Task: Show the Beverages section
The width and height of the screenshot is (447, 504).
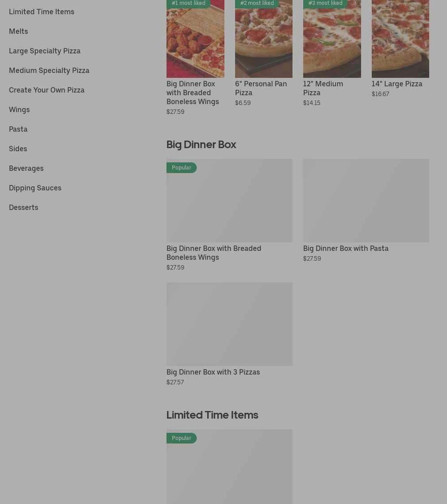Action: click(26, 168)
